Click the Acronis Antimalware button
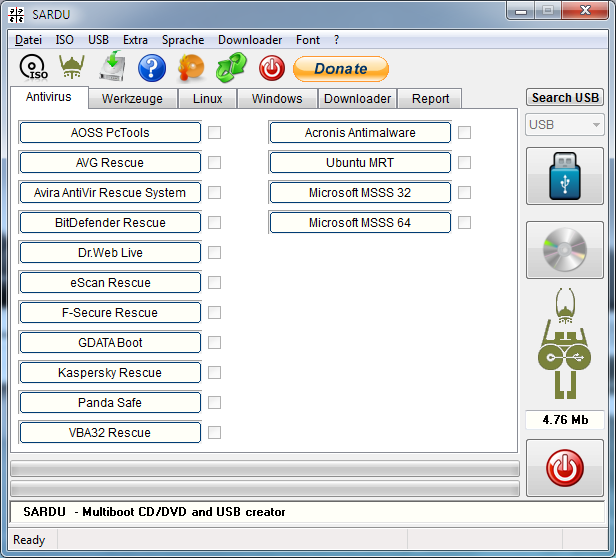Viewport: 616px width, 558px height. click(x=360, y=132)
